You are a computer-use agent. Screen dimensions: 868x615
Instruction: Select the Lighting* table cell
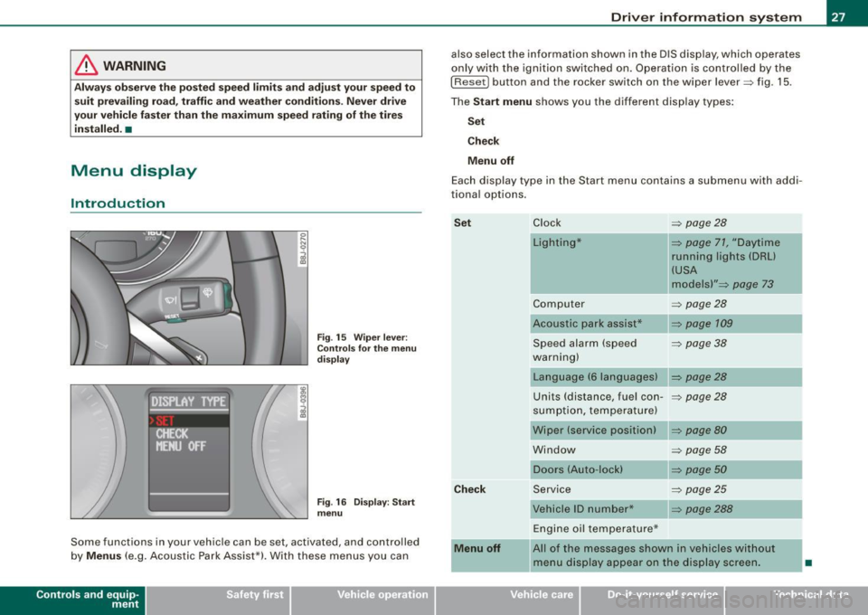tap(599, 263)
